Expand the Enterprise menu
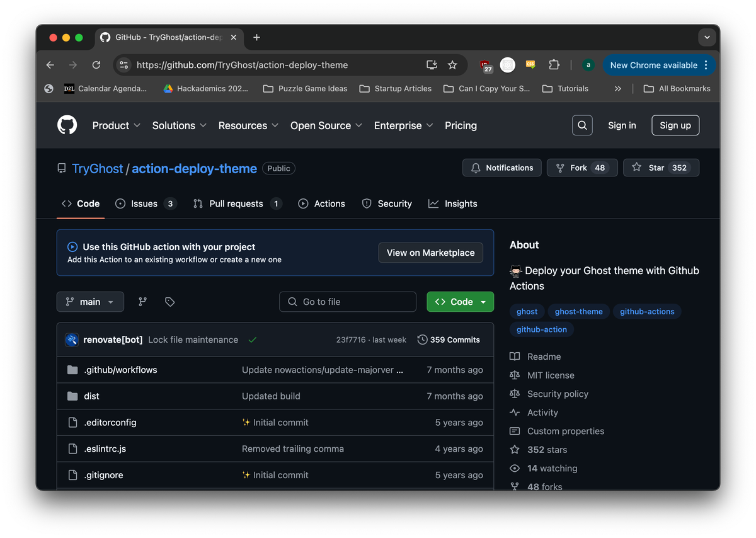The width and height of the screenshot is (756, 538). [404, 125]
